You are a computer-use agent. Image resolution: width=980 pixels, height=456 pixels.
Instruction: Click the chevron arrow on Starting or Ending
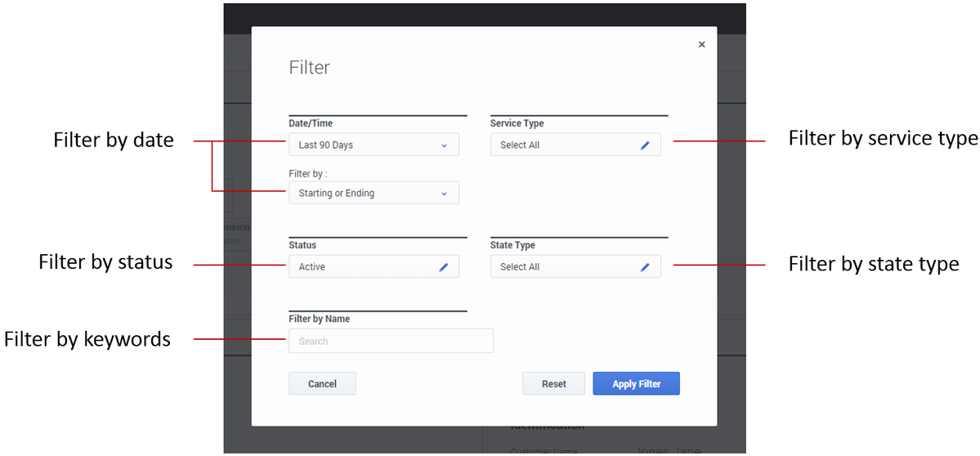click(445, 194)
